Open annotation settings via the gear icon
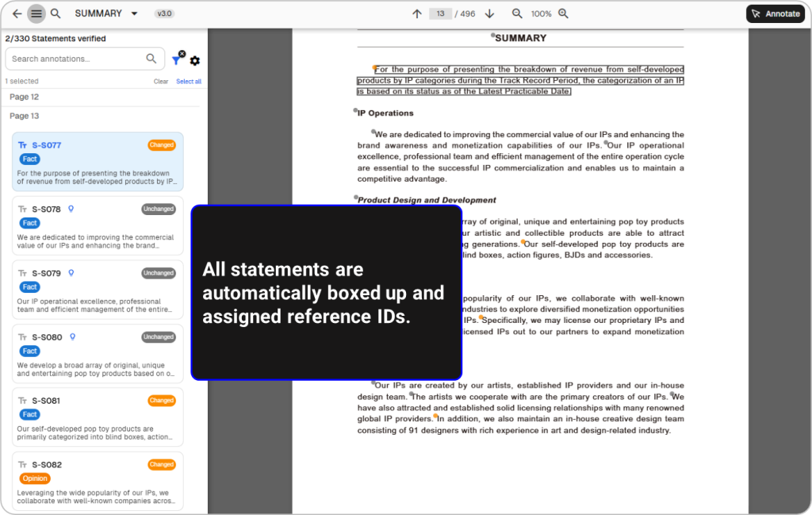The image size is (812, 515). [x=195, y=61]
